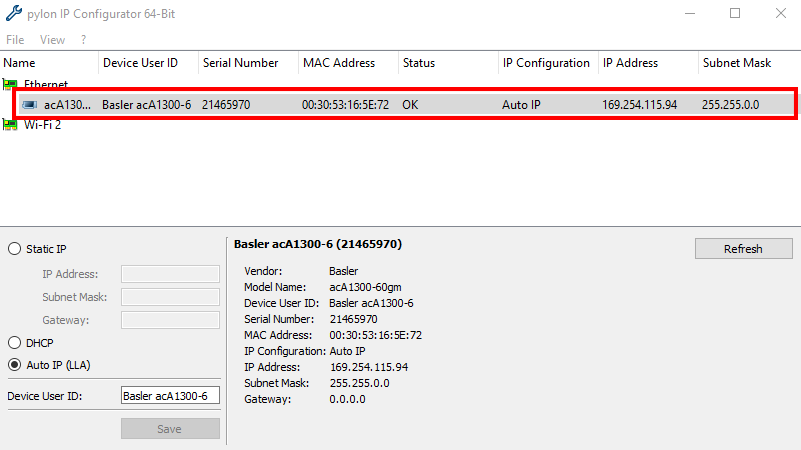Sort by IP Address column header
The width and height of the screenshot is (801, 450).
[648, 63]
